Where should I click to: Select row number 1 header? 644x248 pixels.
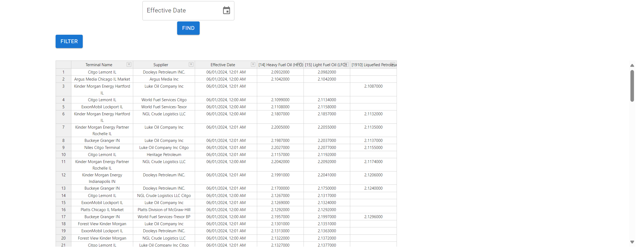pos(63,72)
